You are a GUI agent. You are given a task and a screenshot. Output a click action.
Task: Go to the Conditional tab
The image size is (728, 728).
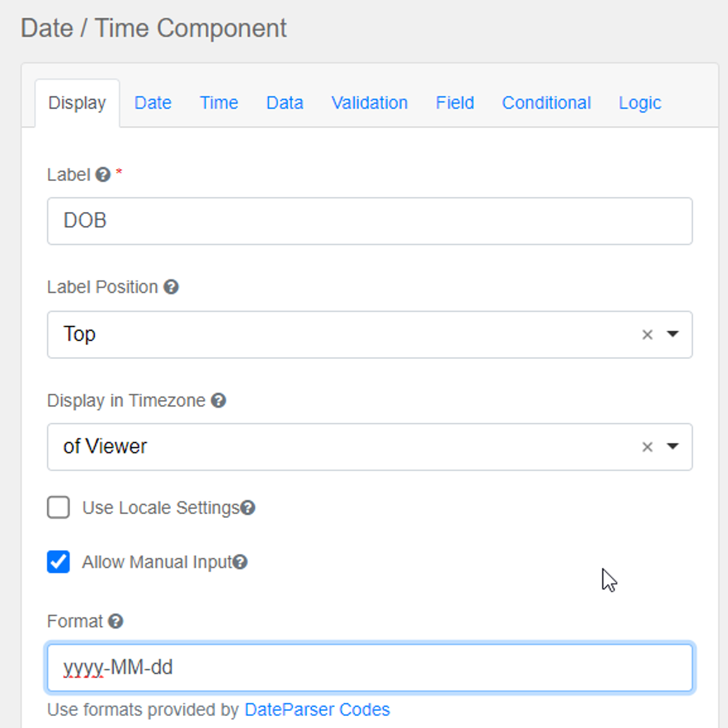click(546, 103)
